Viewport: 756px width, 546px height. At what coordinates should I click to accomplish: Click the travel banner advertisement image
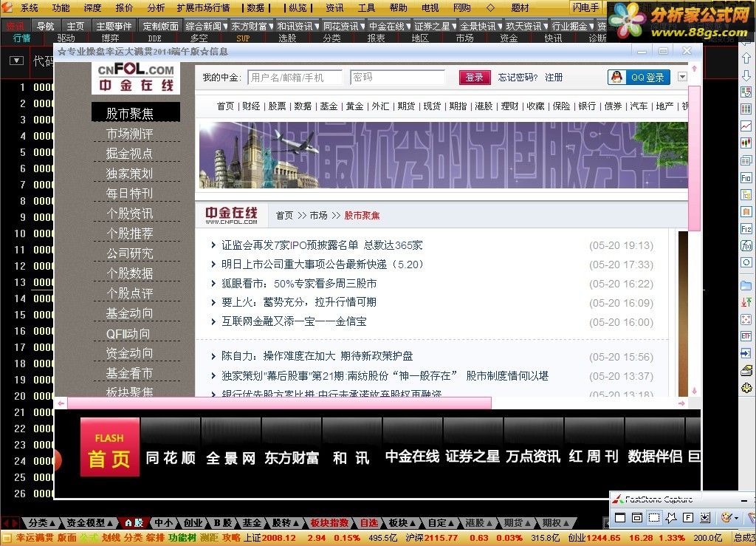444,155
